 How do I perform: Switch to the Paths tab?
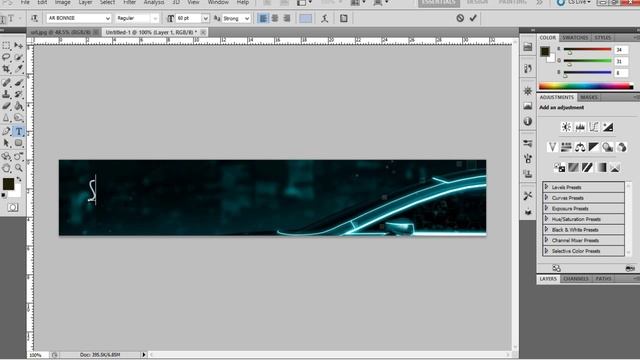pyautogui.click(x=603, y=279)
